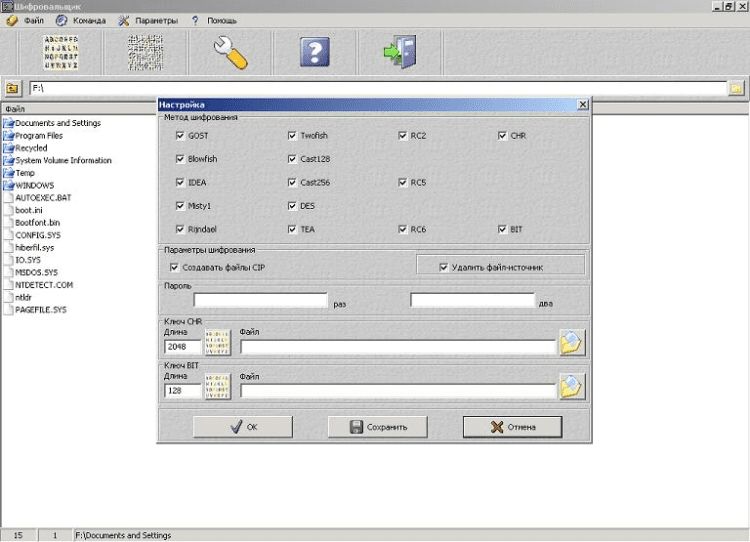Click the Отмена button
750x542 pixels.
coord(512,427)
